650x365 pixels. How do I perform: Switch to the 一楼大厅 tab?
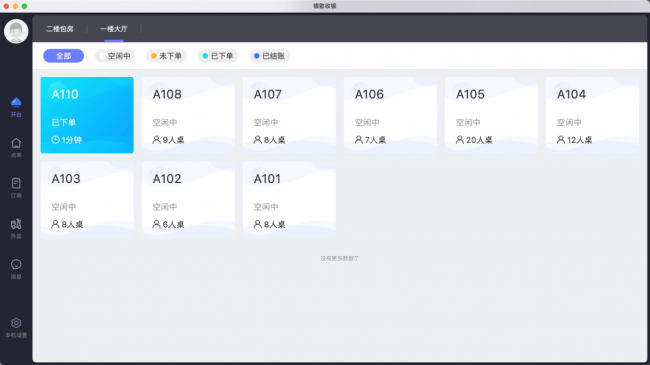[x=114, y=29]
